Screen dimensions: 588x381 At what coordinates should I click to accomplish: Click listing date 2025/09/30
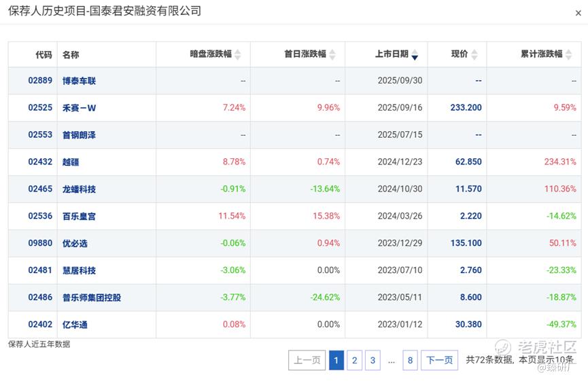coord(400,81)
